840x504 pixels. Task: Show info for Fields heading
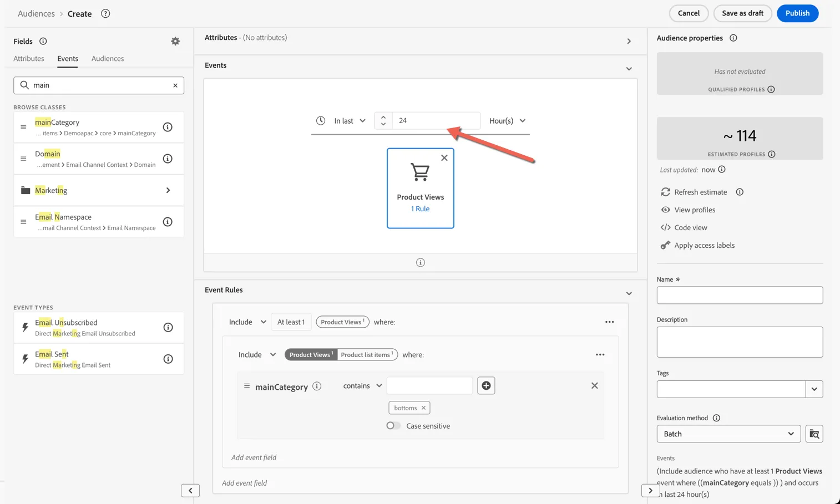(x=43, y=41)
